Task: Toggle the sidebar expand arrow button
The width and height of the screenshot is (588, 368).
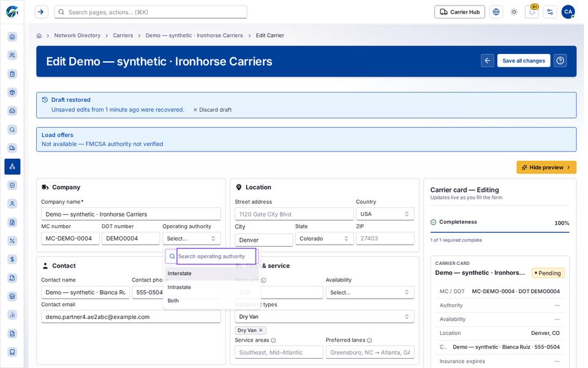Action: click(41, 12)
